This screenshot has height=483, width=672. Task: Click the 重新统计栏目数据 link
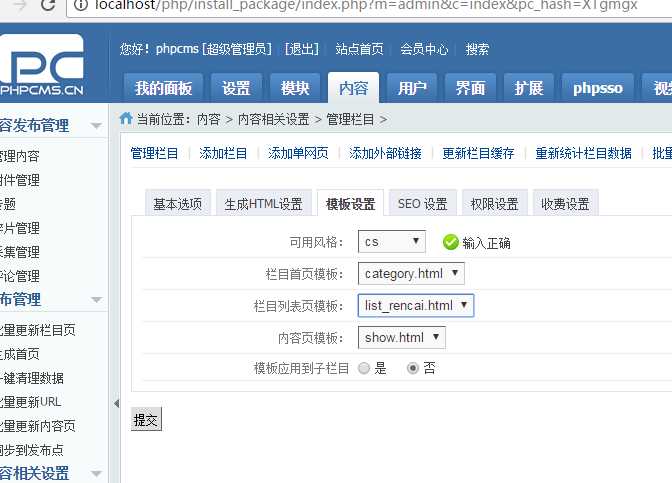click(x=583, y=153)
